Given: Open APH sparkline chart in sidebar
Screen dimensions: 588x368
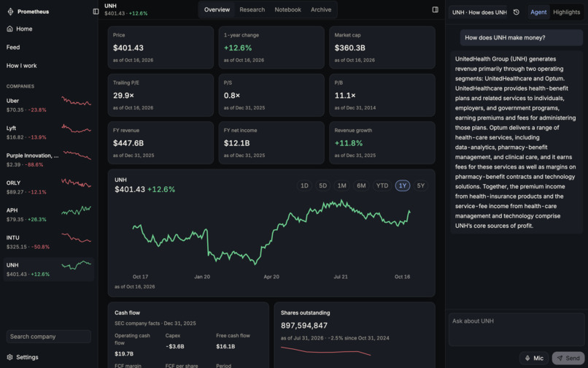Looking at the screenshot, I should click(76, 211).
